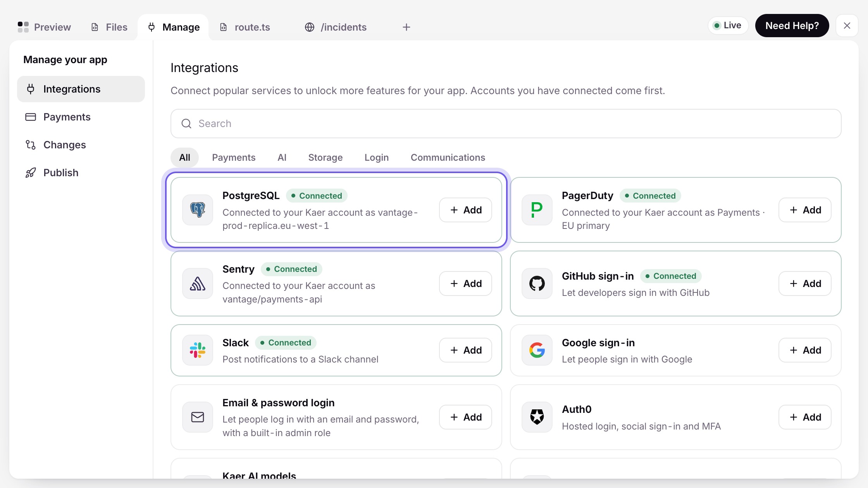Add the Sentry integration
This screenshot has width=868, height=488.
pos(466,284)
